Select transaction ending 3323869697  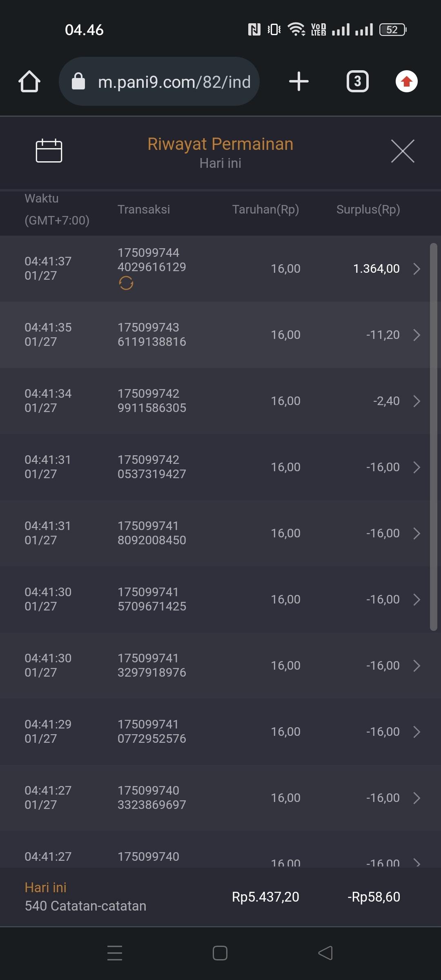click(x=151, y=797)
